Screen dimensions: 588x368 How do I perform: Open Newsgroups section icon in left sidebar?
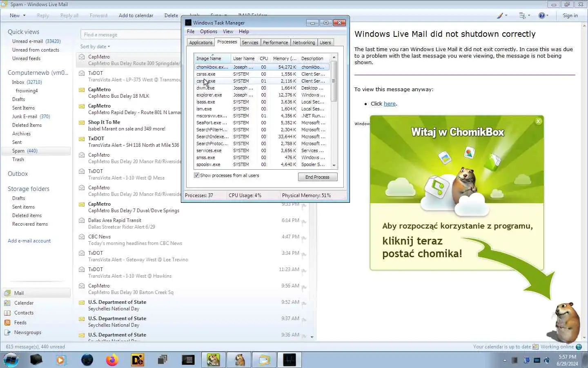7,332
